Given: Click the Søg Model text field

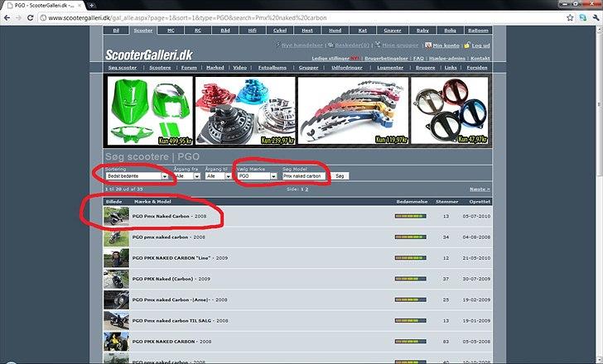Looking at the screenshot, I should (x=304, y=176).
